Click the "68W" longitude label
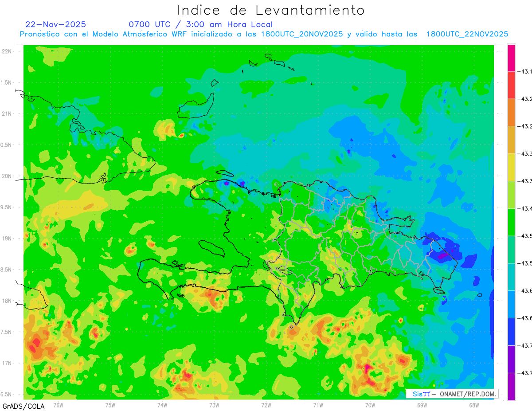Image resolution: width=532 pixels, height=411 pixels. click(473, 405)
